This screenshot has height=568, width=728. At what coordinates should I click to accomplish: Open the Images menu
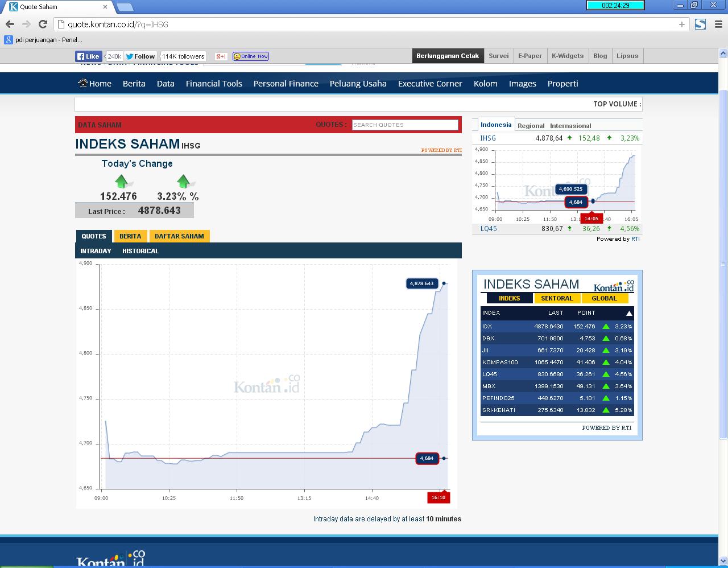click(523, 83)
